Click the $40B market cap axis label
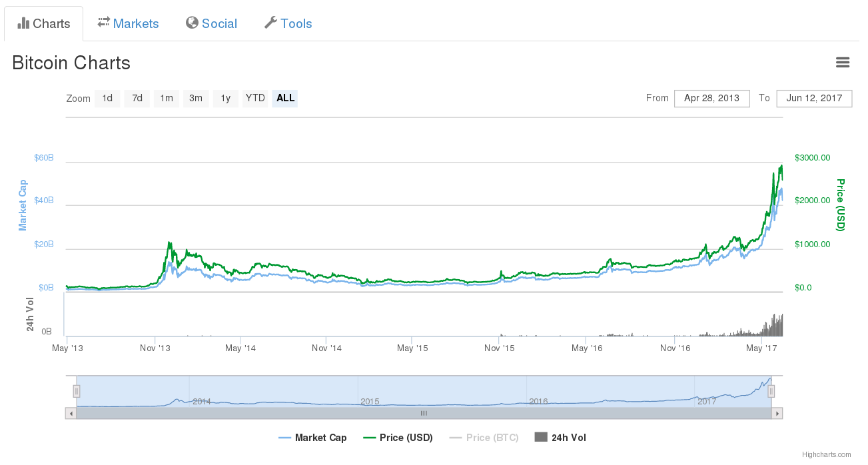The width and height of the screenshot is (868, 465). pyautogui.click(x=44, y=201)
